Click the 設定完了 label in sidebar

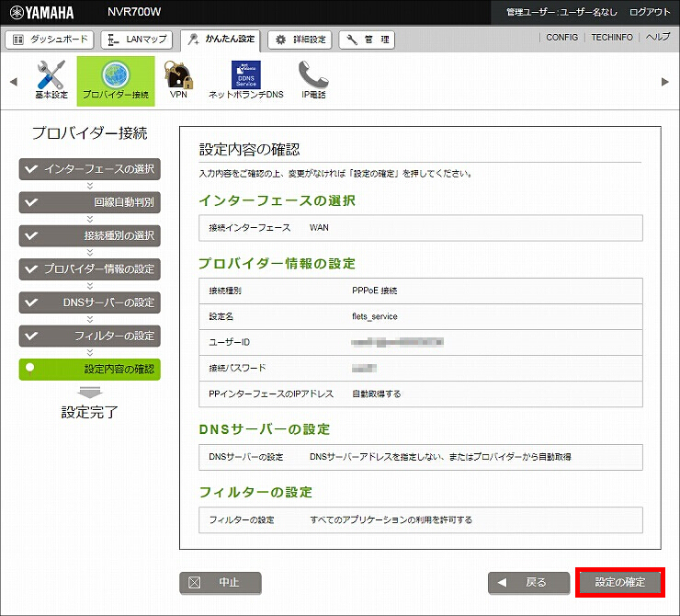click(89, 412)
